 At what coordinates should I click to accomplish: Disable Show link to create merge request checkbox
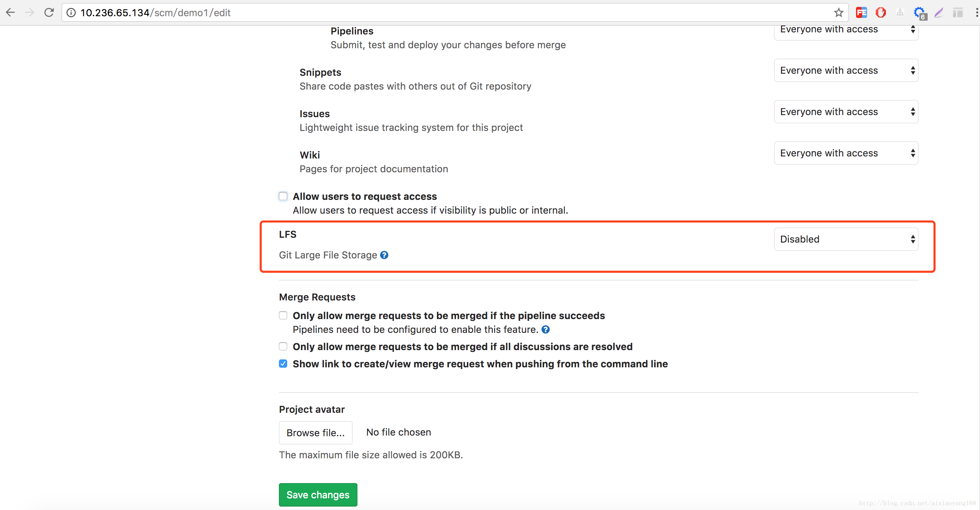pyautogui.click(x=283, y=363)
